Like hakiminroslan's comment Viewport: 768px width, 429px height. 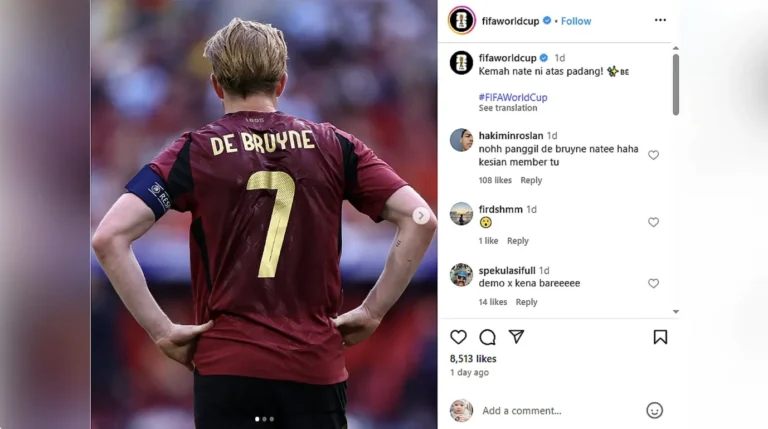[653, 155]
